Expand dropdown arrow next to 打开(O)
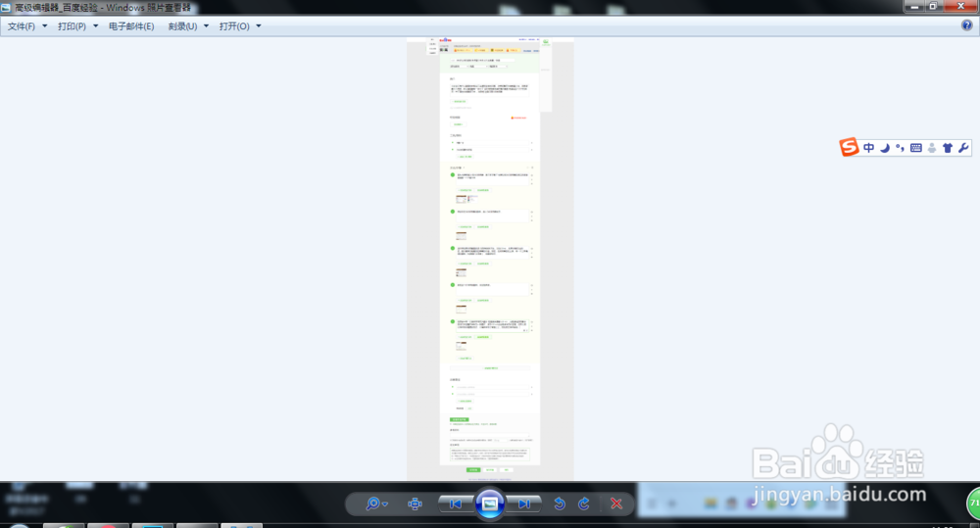The height and width of the screenshot is (528, 980). pyautogui.click(x=259, y=26)
